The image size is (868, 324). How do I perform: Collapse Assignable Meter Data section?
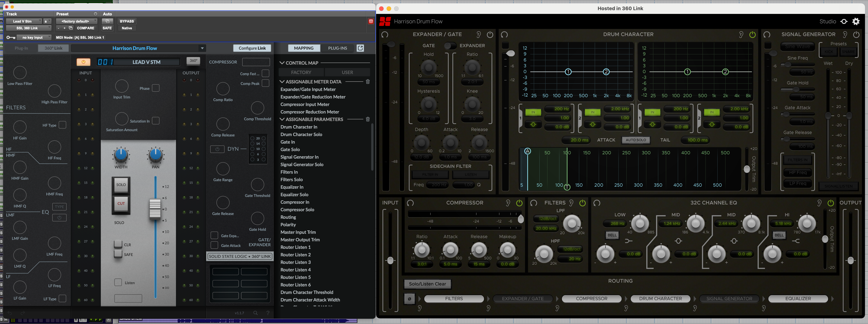[282, 82]
